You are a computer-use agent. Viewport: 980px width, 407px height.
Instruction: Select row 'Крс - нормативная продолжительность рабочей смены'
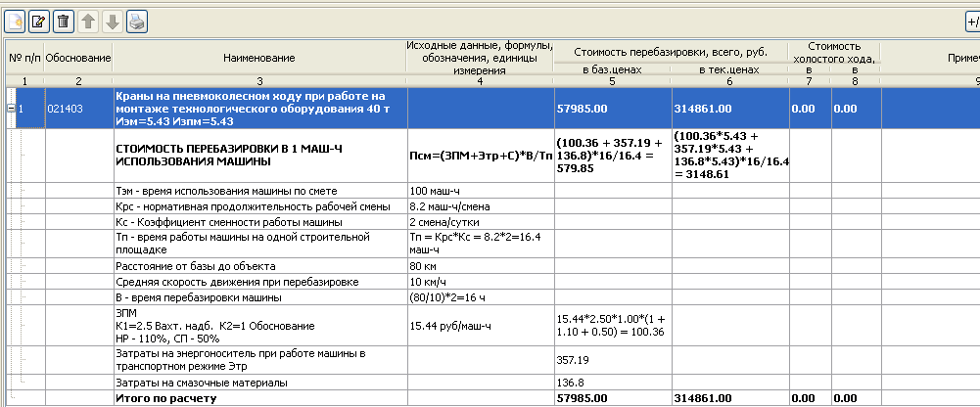[x=260, y=206]
